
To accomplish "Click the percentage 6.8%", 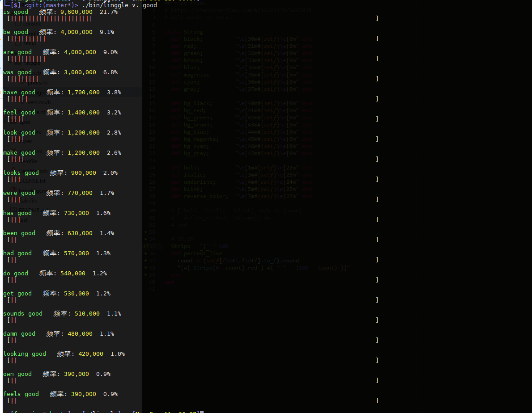I will pos(111,72).
